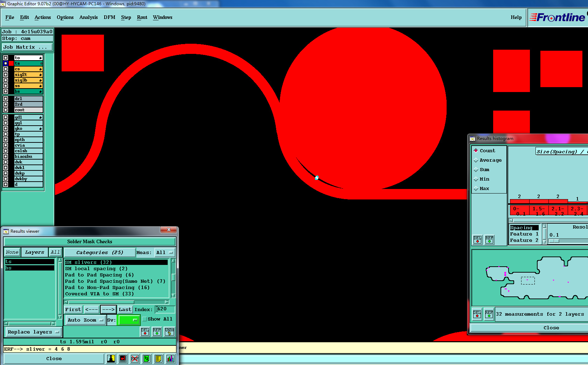Open the Help menu

click(x=516, y=17)
